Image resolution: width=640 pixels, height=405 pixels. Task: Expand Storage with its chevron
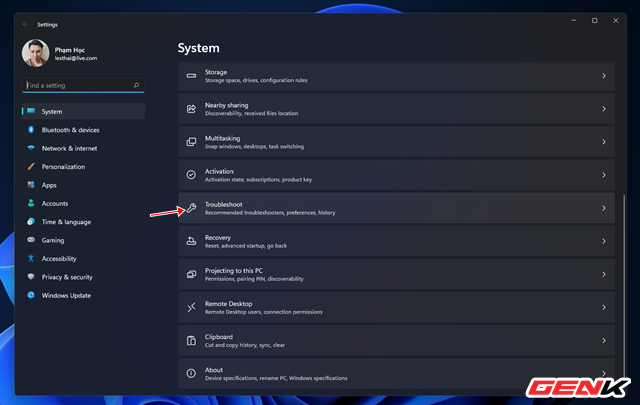click(x=604, y=76)
